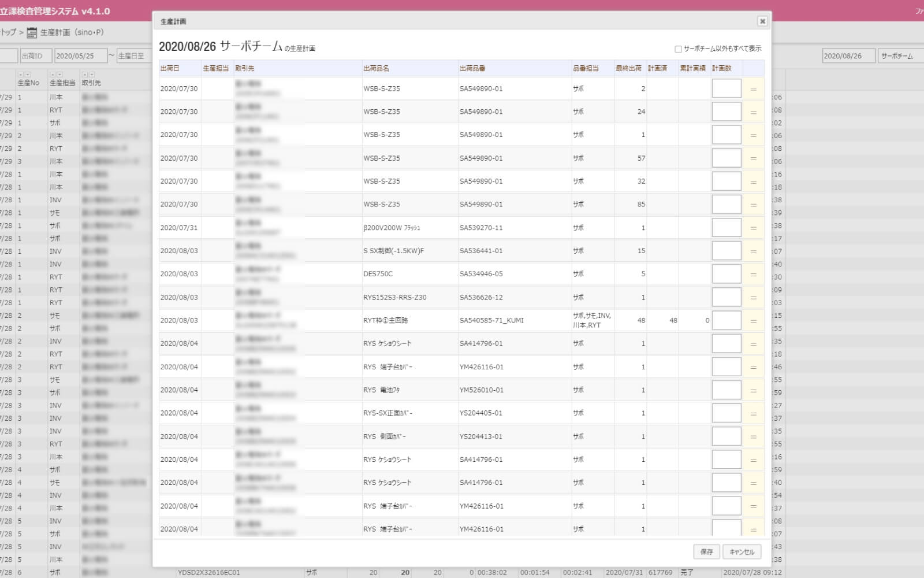Click 計画数 input for the SA540585-71_KUMI row
This screenshot has width=924, height=578.
(x=726, y=320)
